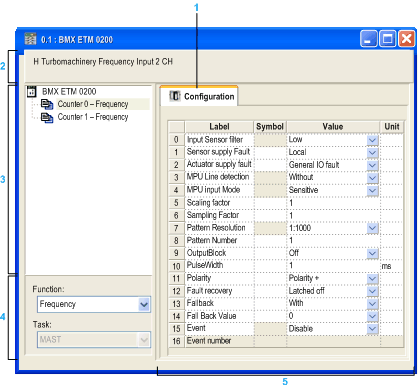Close the BMX ETM 0200 window
The height and width of the screenshot is (389, 418).
[x=406, y=39]
